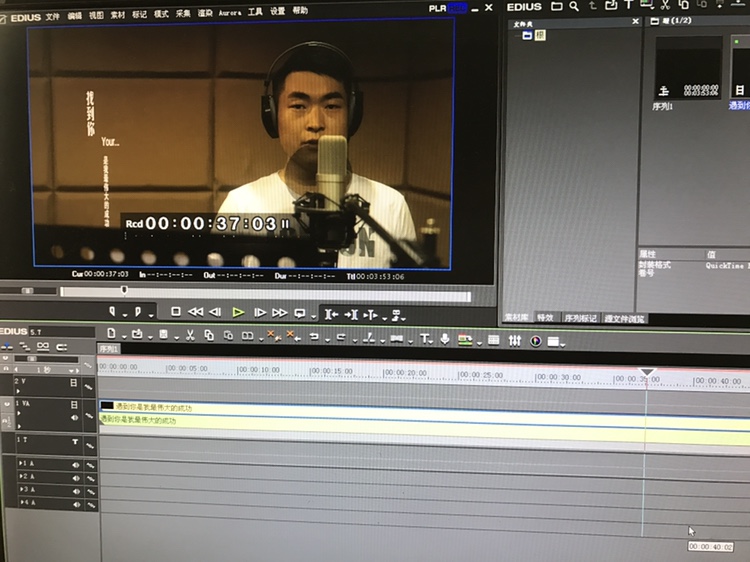
Task: Toggle sync lock on 1 T track
Action: pos(90,446)
